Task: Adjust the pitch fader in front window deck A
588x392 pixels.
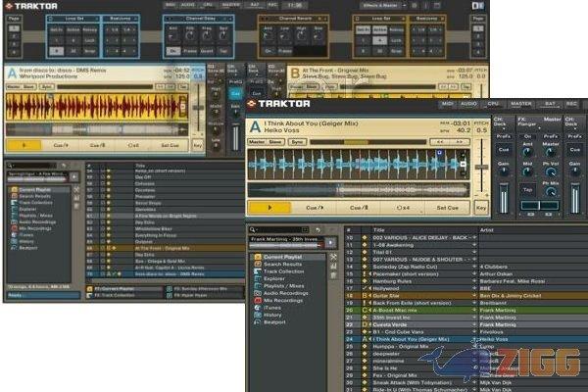Action: click(481, 168)
